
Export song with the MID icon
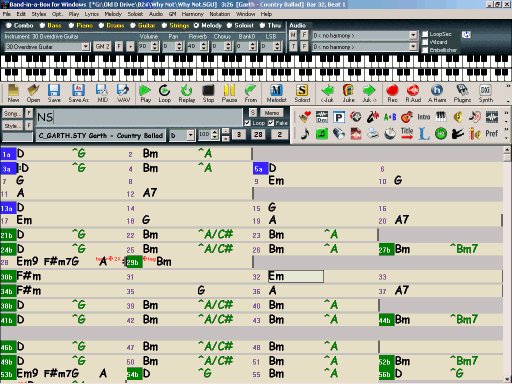(102, 93)
